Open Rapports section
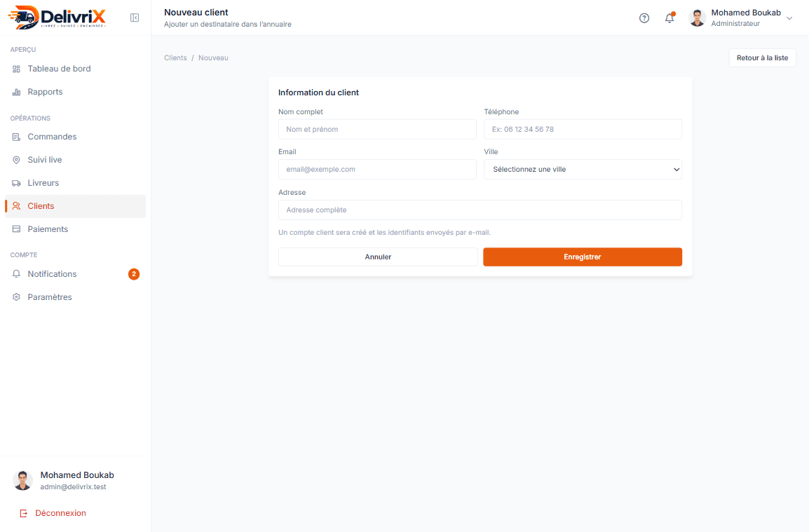This screenshot has height=532, width=809. click(x=75, y=92)
